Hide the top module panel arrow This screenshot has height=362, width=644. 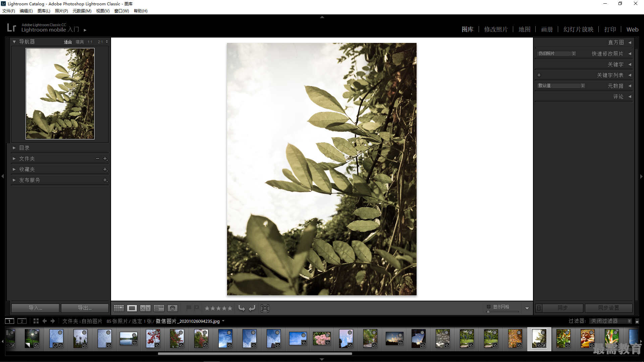tap(322, 17)
